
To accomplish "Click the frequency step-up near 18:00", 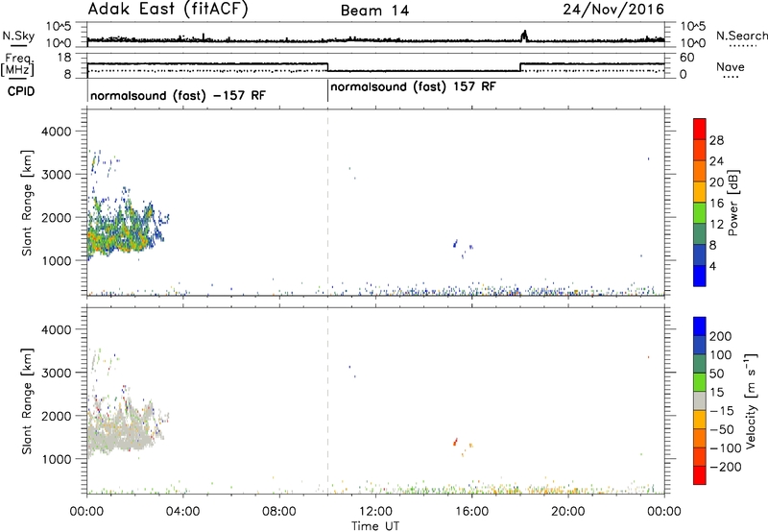I will tap(520, 67).
